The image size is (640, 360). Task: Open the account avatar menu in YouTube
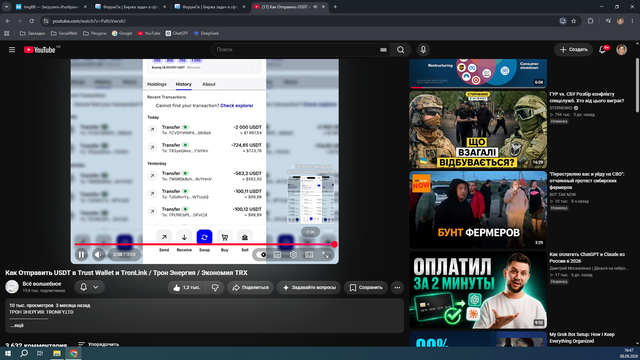[x=621, y=49]
